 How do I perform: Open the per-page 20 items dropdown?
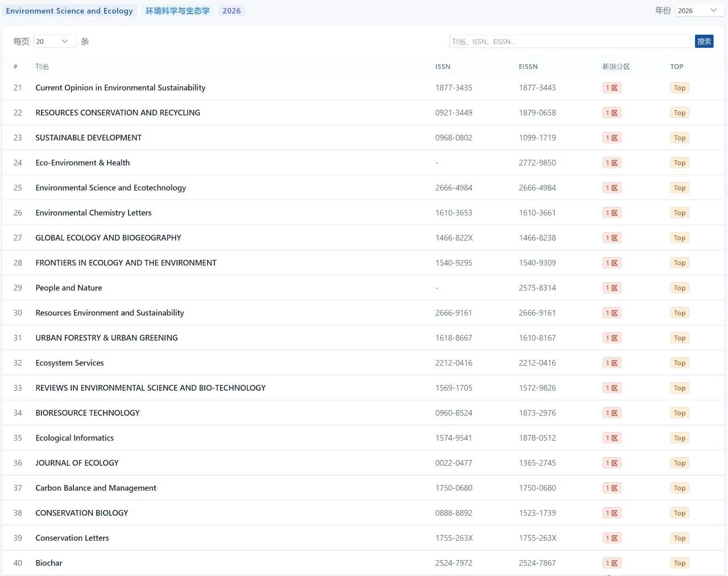(x=54, y=42)
